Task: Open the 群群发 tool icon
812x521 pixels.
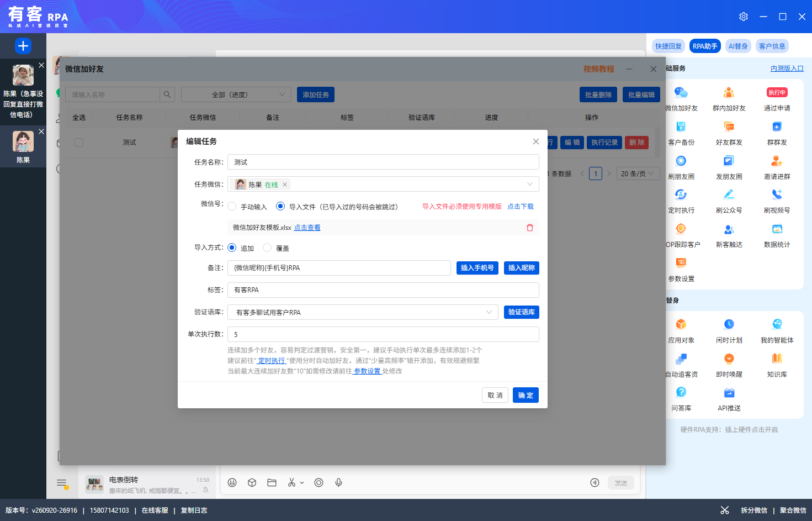Action: [777, 127]
